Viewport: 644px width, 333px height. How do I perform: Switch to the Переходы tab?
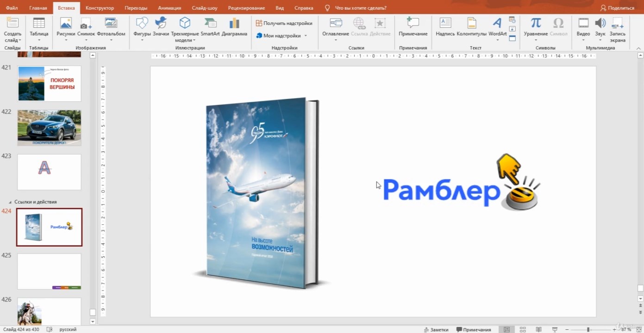pyautogui.click(x=136, y=8)
